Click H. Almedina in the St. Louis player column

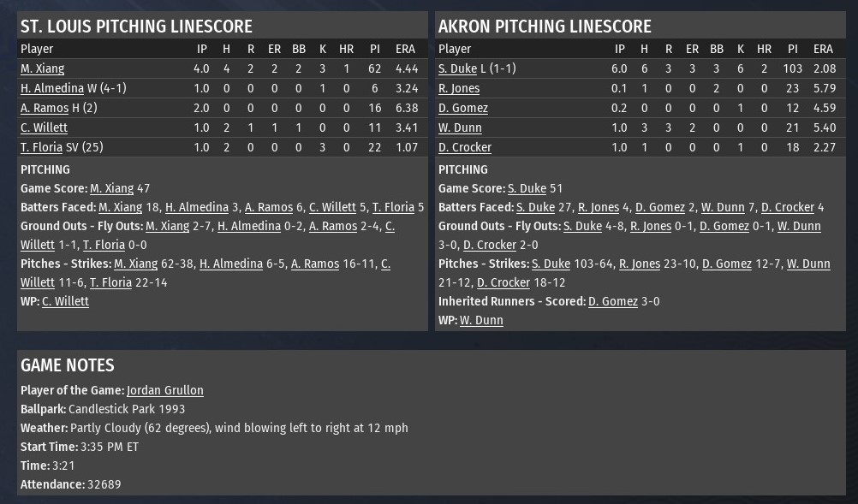click(x=52, y=88)
